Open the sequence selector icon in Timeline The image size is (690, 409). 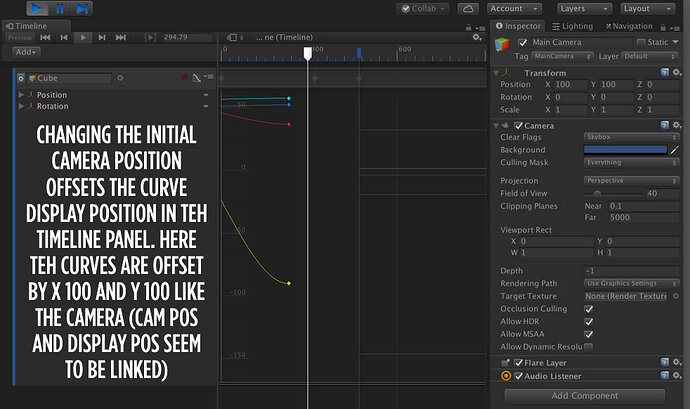pos(235,37)
